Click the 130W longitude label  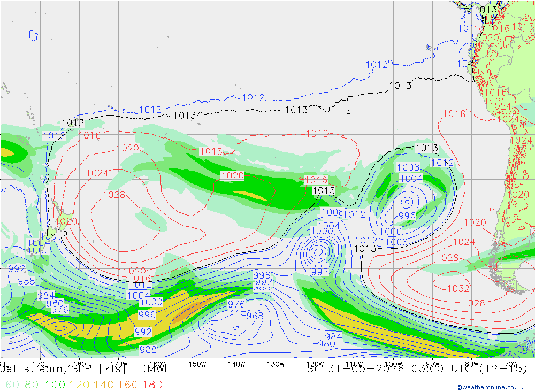(x=276, y=364)
